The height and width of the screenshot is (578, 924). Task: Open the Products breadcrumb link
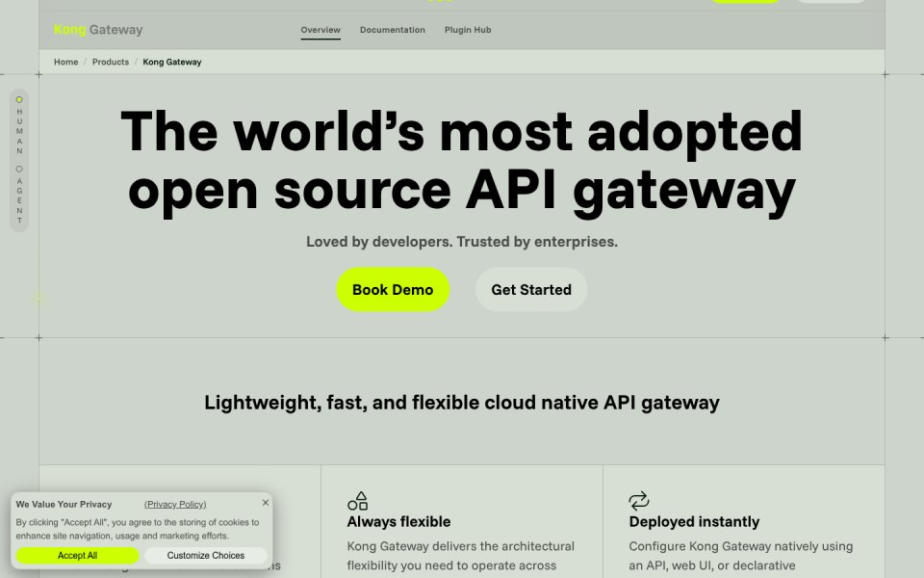(x=110, y=62)
